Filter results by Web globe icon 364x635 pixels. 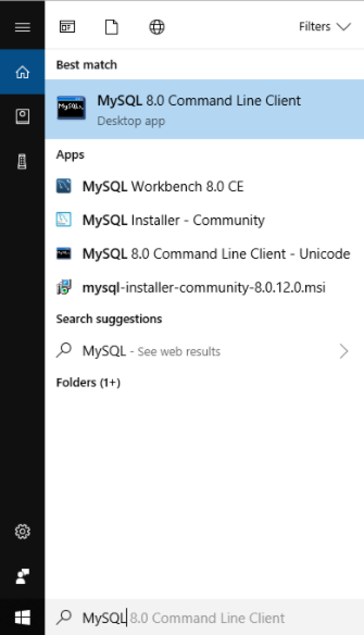coord(157,27)
